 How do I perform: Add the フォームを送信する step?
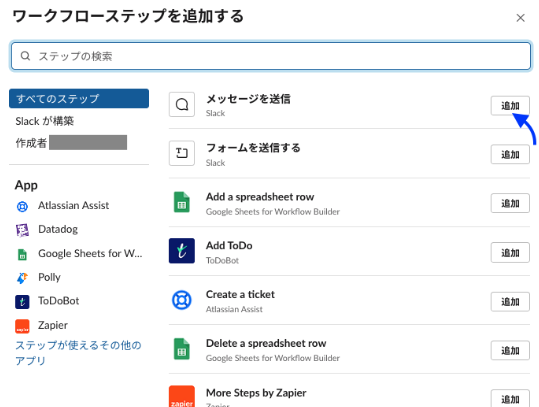tap(510, 154)
